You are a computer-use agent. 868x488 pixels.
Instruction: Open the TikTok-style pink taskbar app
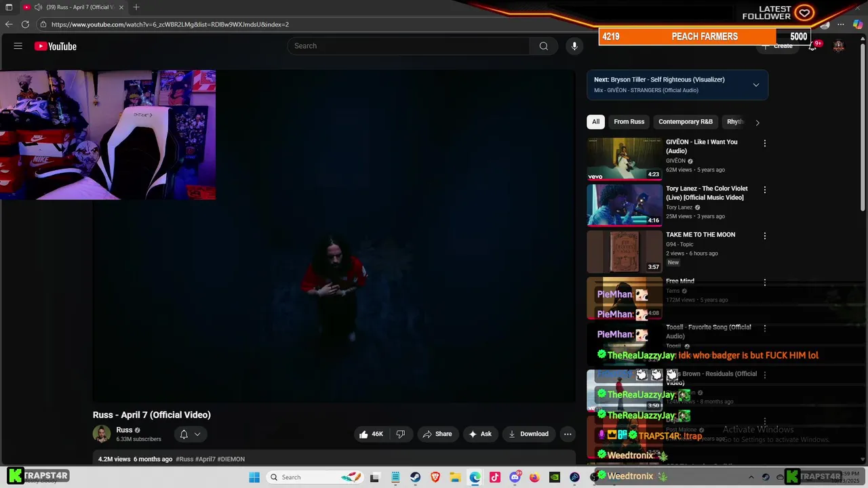[x=495, y=477]
